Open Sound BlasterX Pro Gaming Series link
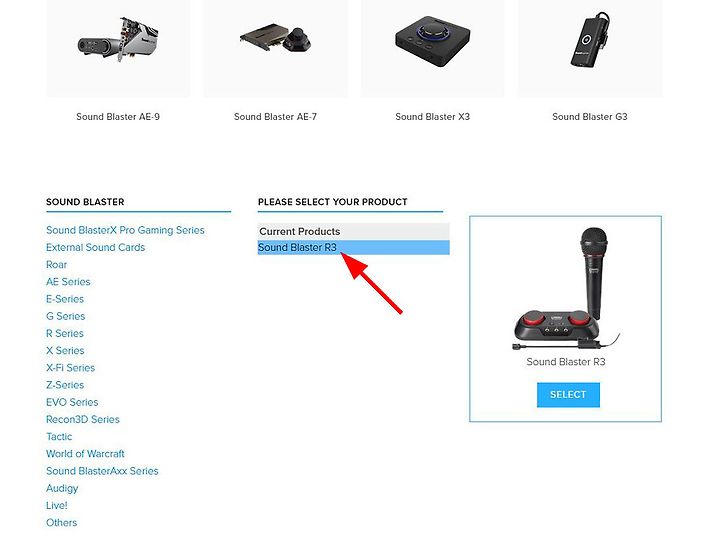720x544 pixels. click(x=125, y=230)
